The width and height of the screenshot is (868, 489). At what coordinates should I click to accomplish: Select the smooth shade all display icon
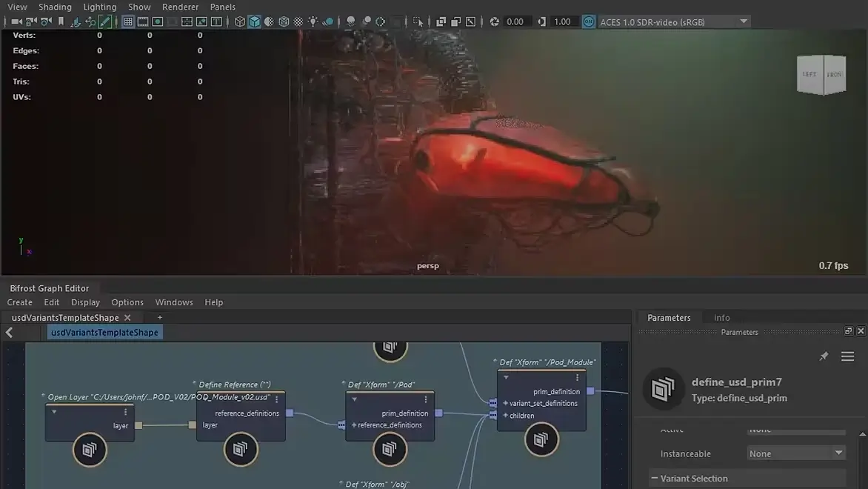click(254, 21)
